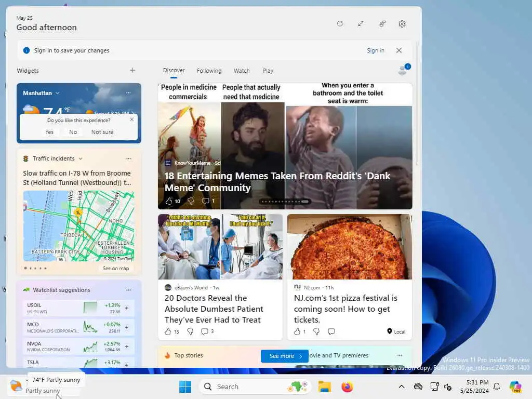The width and height of the screenshot is (532, 399).
Task: Dislike the 20 Doctors Reveal article
Action: tap(190, 331)
